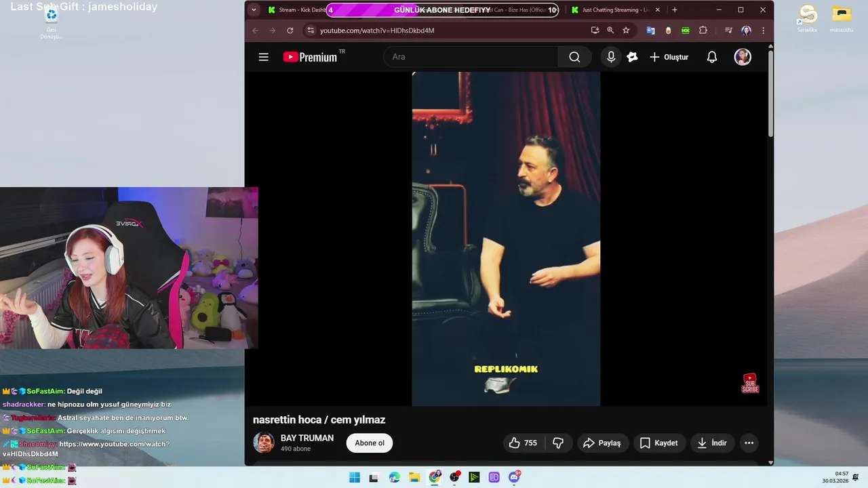The image size is (868, 488).
Task: Open the YouTube AI sparkle icon
Action: [x=632, y=57]
